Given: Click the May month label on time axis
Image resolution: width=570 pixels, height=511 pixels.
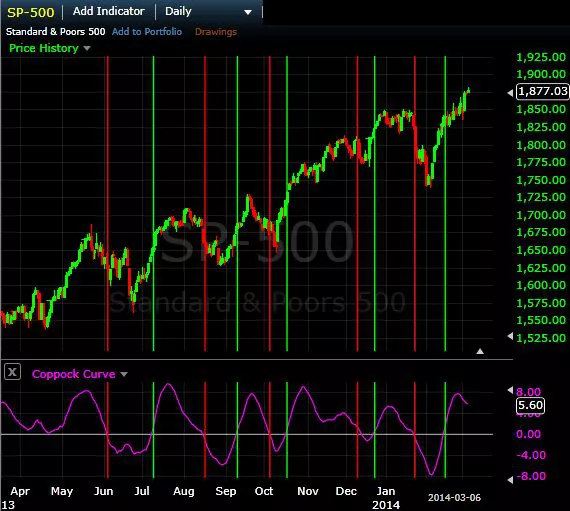Looking at the screenshot, I should point(62,491).
